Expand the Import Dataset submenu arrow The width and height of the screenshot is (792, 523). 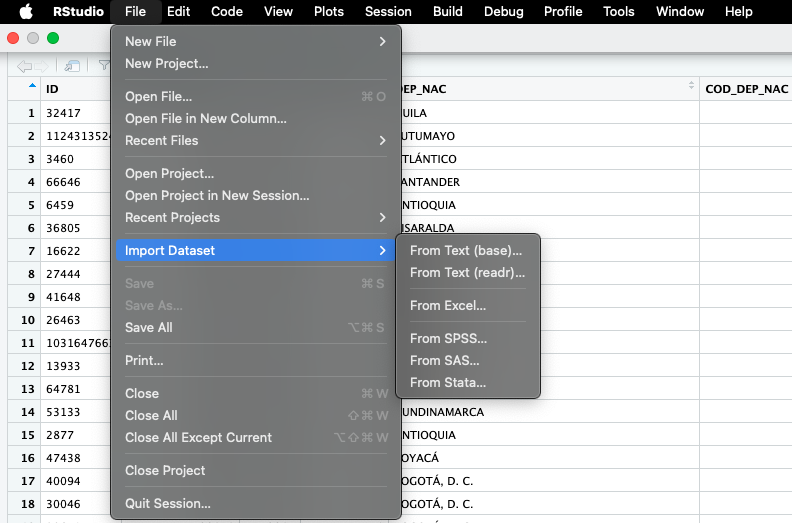click(382, 250)
